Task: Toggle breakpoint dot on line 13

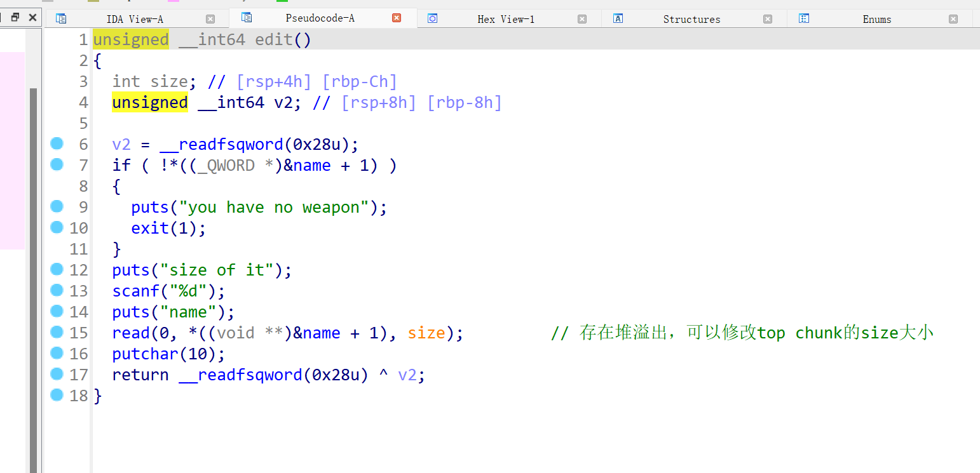Action: [57, 290]
